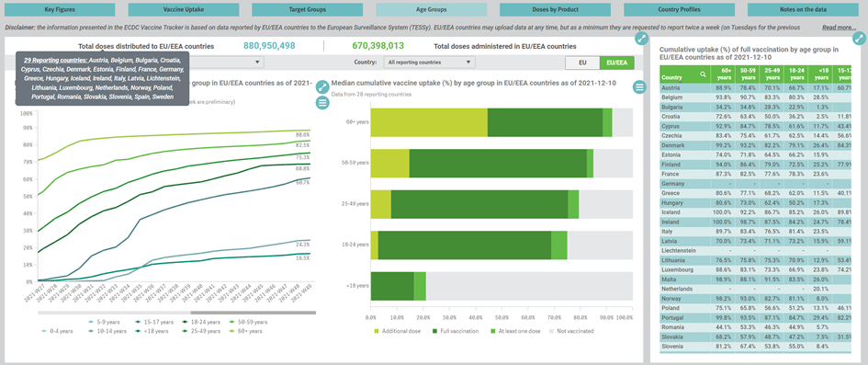Screen dimensions: 868x365
Task: Toggle the Not vaccinated legend item
Action: pyautogui.click(x=573, y=331)
